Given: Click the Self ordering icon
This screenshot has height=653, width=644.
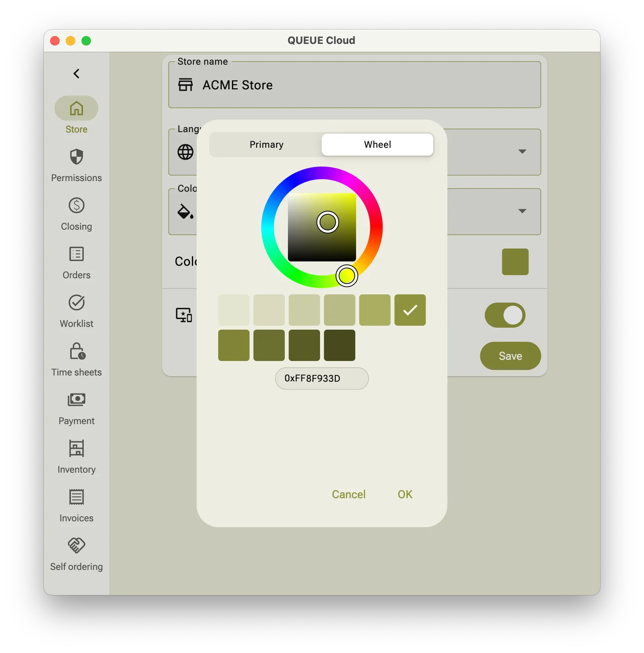Looking at the screenshot, I should [x=76, y=545].
